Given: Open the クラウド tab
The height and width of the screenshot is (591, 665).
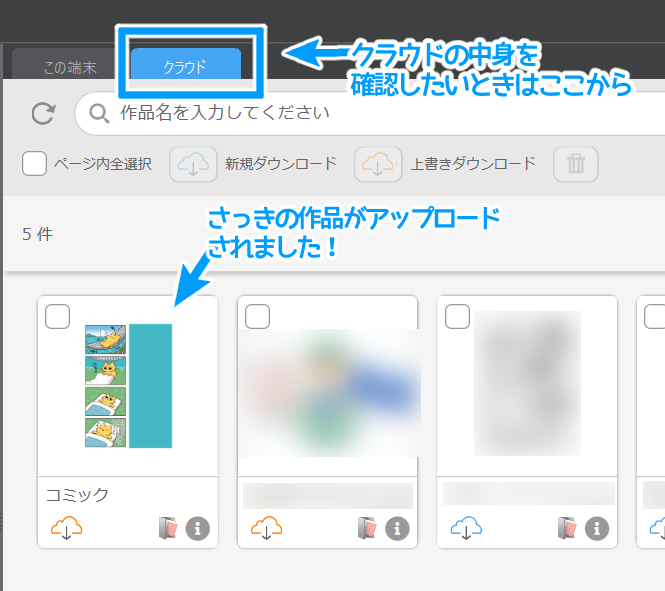Looking at the screenshot, I should (x=186, y=64).
